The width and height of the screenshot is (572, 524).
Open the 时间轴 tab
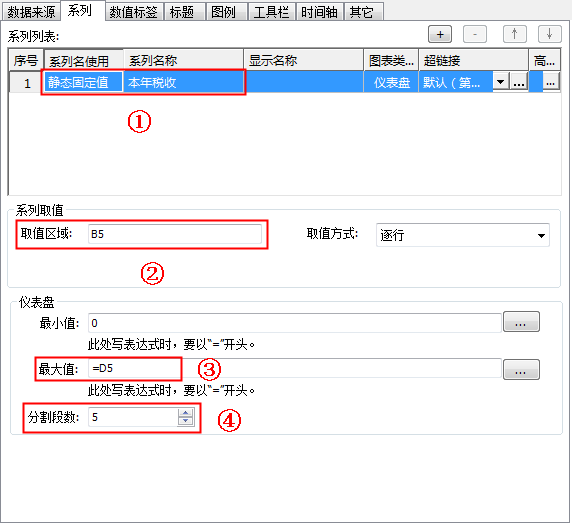319,11
